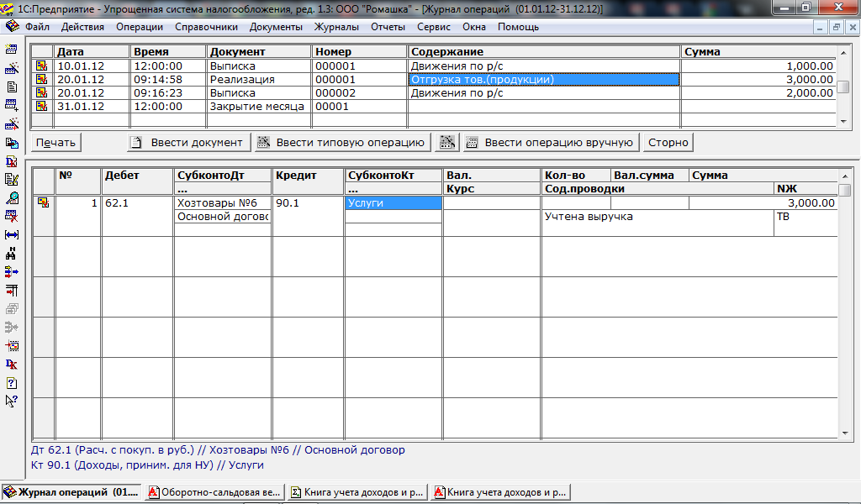
Task: Click the binoculars search icon in sidebar
Action: click(11, 254)
